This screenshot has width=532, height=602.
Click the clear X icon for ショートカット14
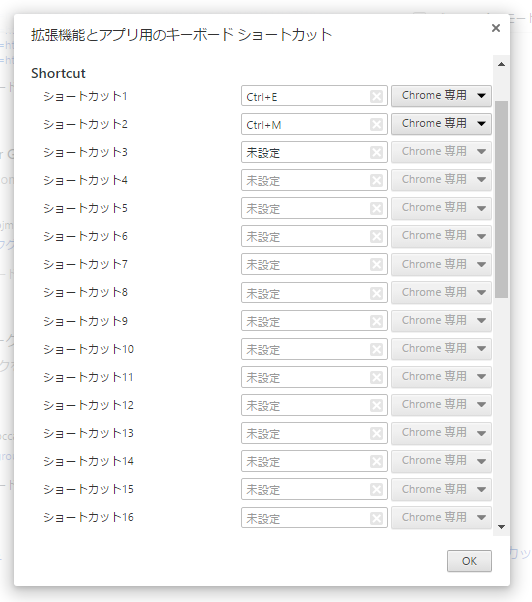(x=376, y=461)
